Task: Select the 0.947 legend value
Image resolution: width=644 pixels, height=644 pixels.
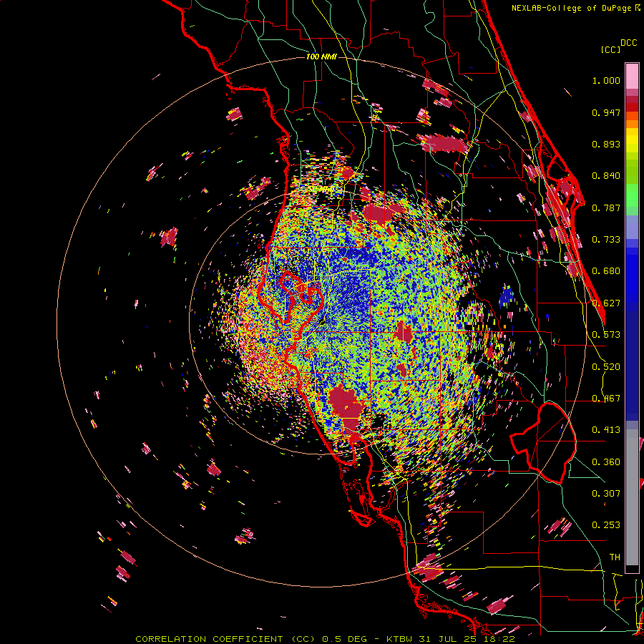Action: pos(606,112)
